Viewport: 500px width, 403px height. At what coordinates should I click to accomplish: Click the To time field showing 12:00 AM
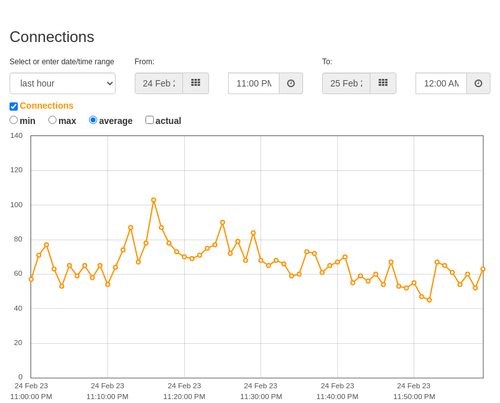441,83
